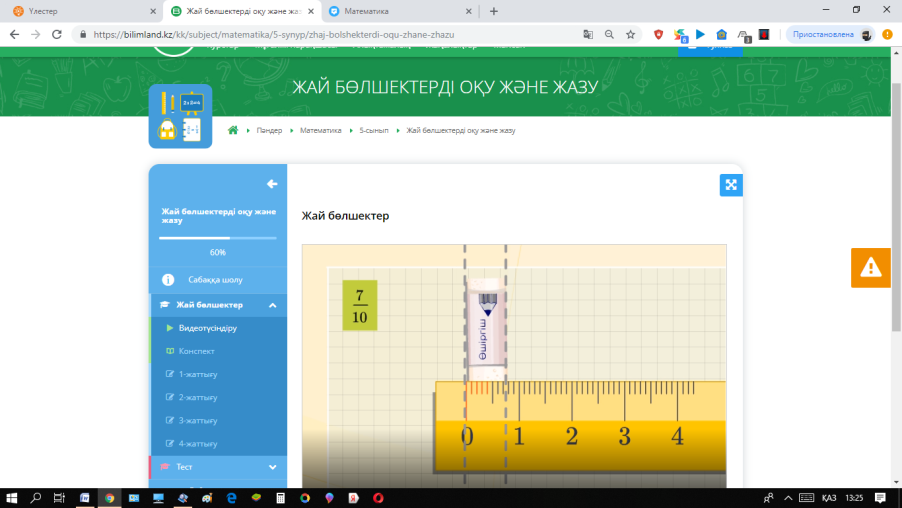The height and width of the screenshot is (508, 902).
Task: Click the Математика breadcrumb link
Action: [x=320, y=131]
